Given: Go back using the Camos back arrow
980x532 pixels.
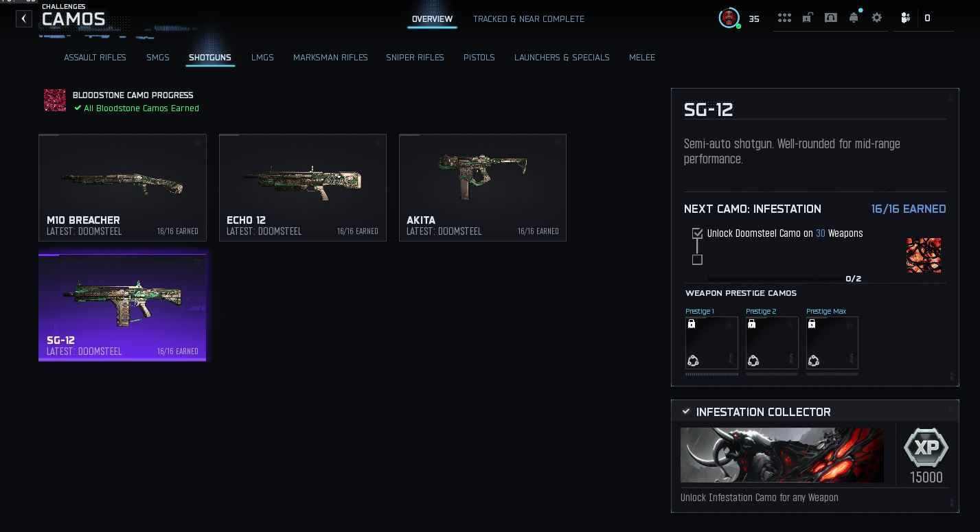Looking at the screenshot, I should tap(24, 19).
